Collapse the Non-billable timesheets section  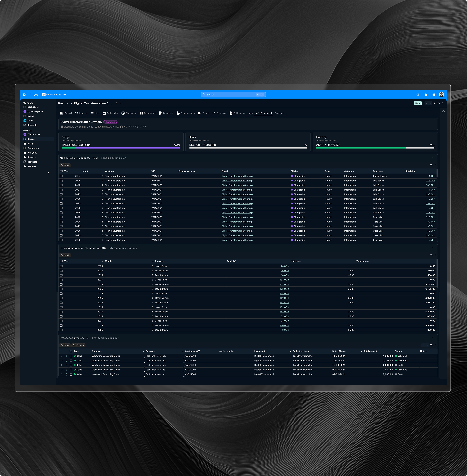(432, 158)
